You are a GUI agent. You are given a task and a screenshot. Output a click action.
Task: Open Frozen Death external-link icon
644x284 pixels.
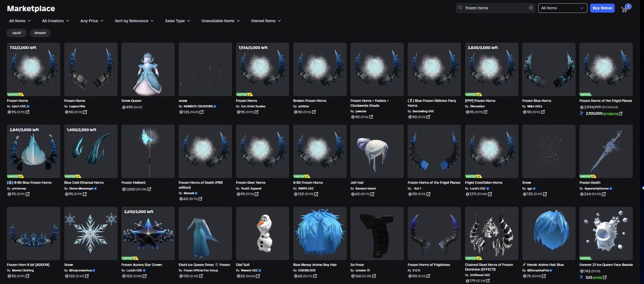click(x=604, y=194)
